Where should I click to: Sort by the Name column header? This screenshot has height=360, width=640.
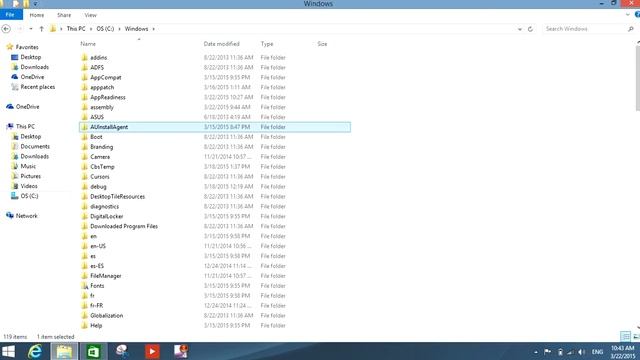[88, 44]
